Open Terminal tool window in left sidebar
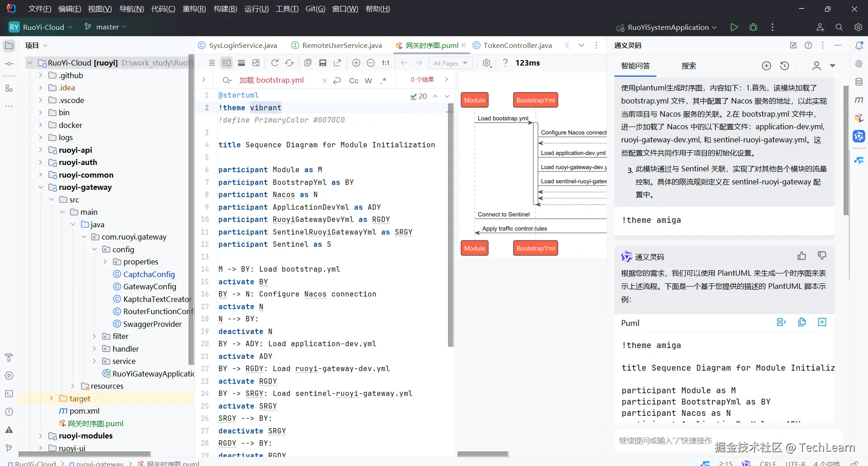This screenshot has width=868, height=466. click(9, 394)
